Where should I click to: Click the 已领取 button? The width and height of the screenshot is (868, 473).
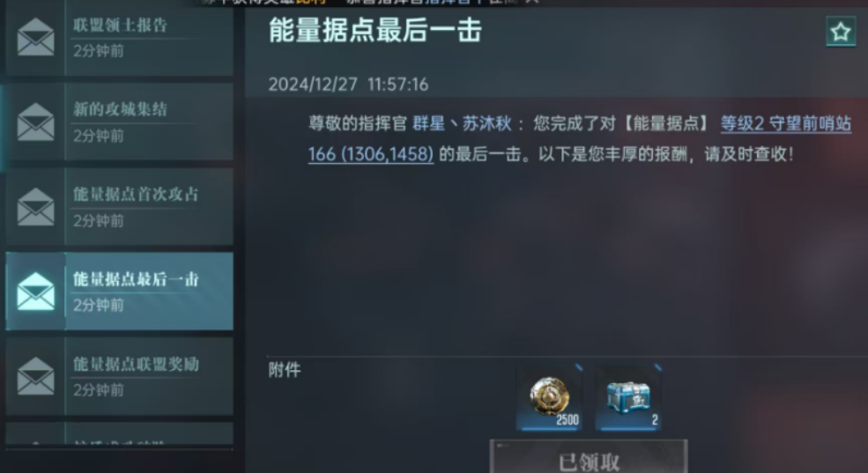[x=589, y=457]
